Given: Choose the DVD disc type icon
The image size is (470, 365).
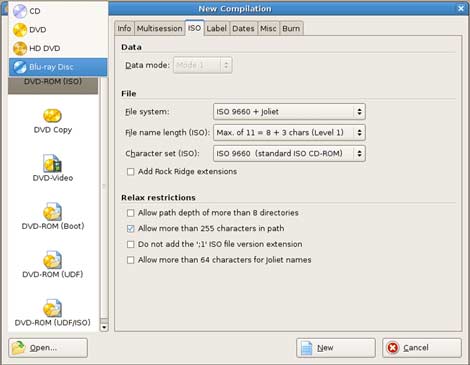Looking at the screenshot, I should click(x=20, y=30).
